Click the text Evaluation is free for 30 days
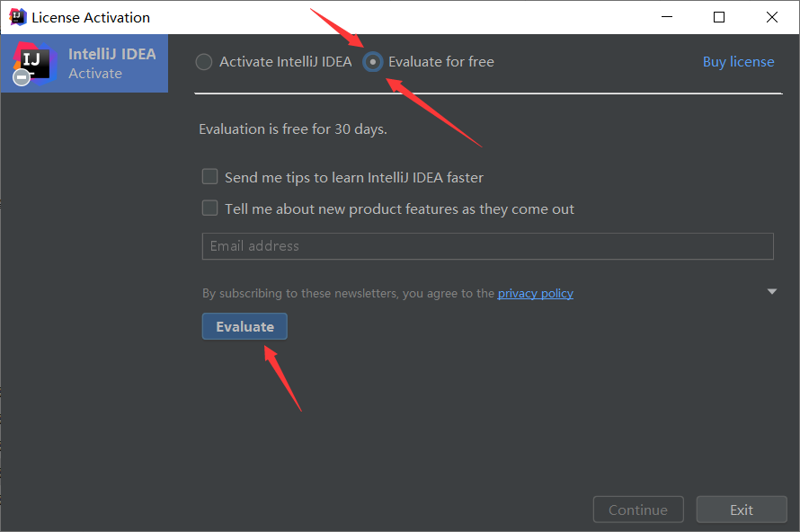This screenshot has height=532, width=800. click(293, 129)
